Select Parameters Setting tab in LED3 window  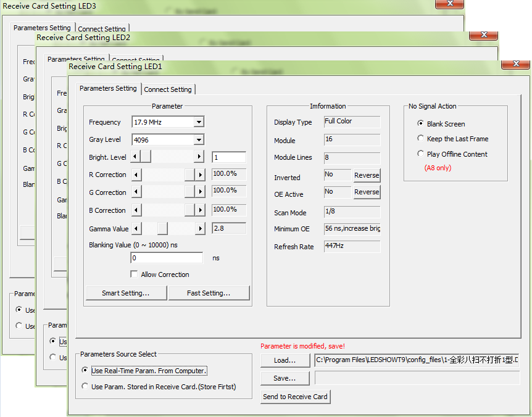42,28
